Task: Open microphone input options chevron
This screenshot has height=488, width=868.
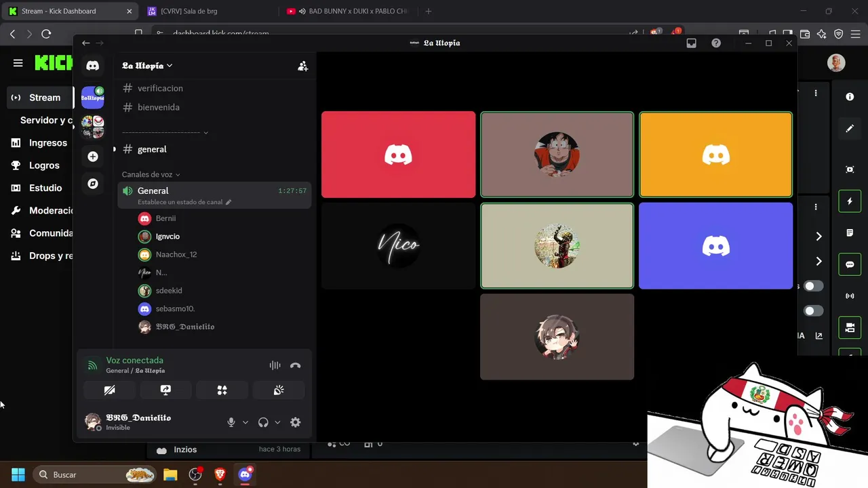Action: tap(245, 422)
